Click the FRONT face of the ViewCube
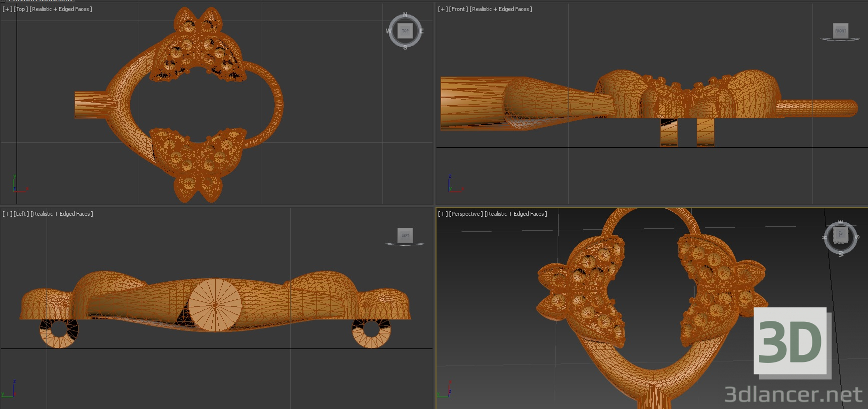This screenshot has height=409, width=868. (840, 31)
